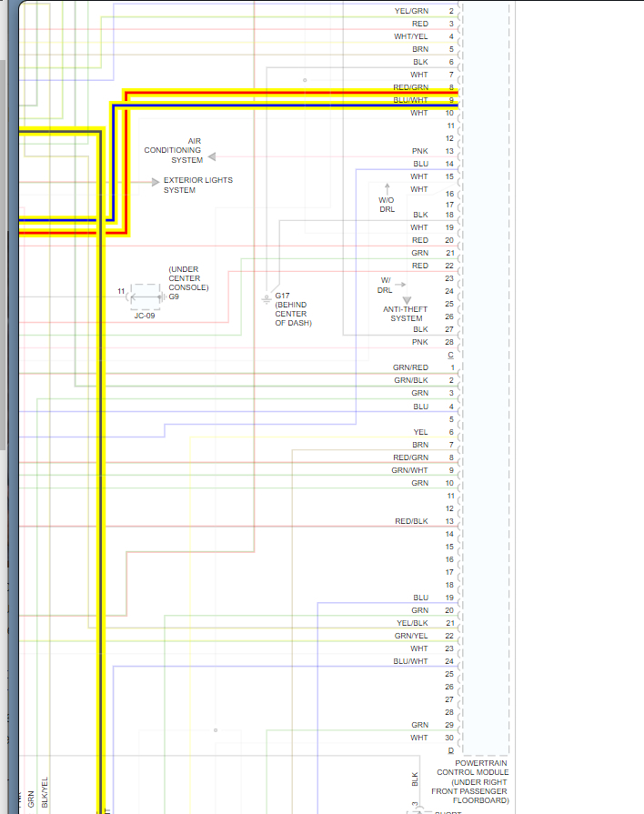Viewport: 644px width, 814px height.
Task: Click the YEL/GRN wire label
Action: click(411, 11)
